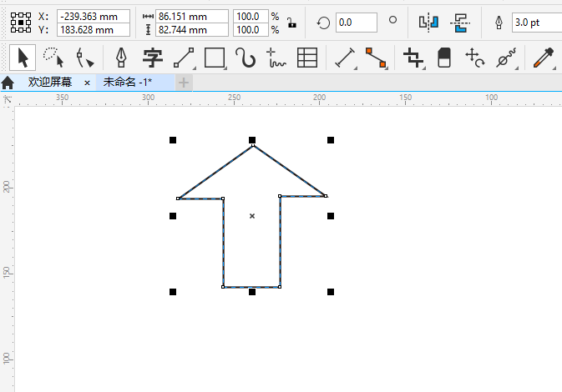Select the Artistic Media squiggle tool
Image resolution: width=562 pixels, height=392 pixels.
pyautogui.click(x=276, y=58)
